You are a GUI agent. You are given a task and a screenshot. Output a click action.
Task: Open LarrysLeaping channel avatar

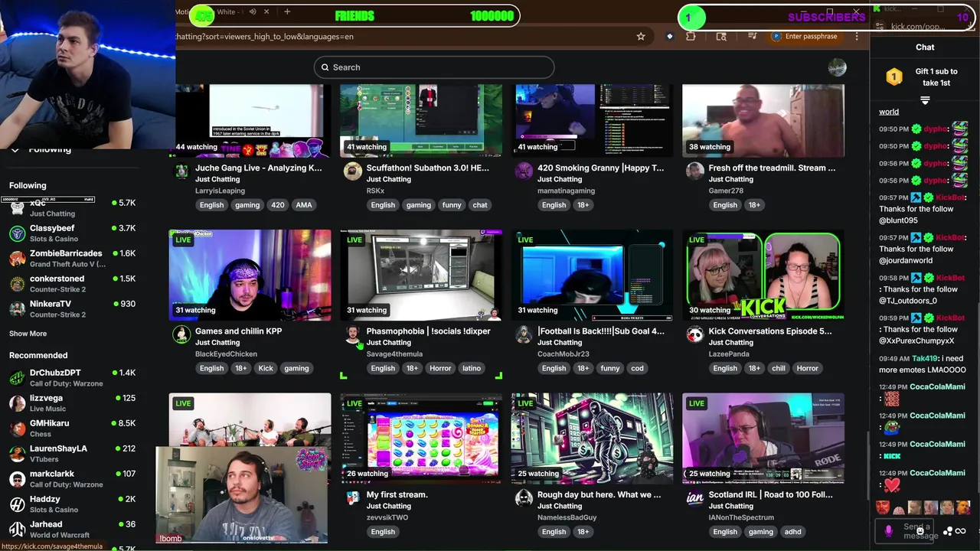(181, 171)
